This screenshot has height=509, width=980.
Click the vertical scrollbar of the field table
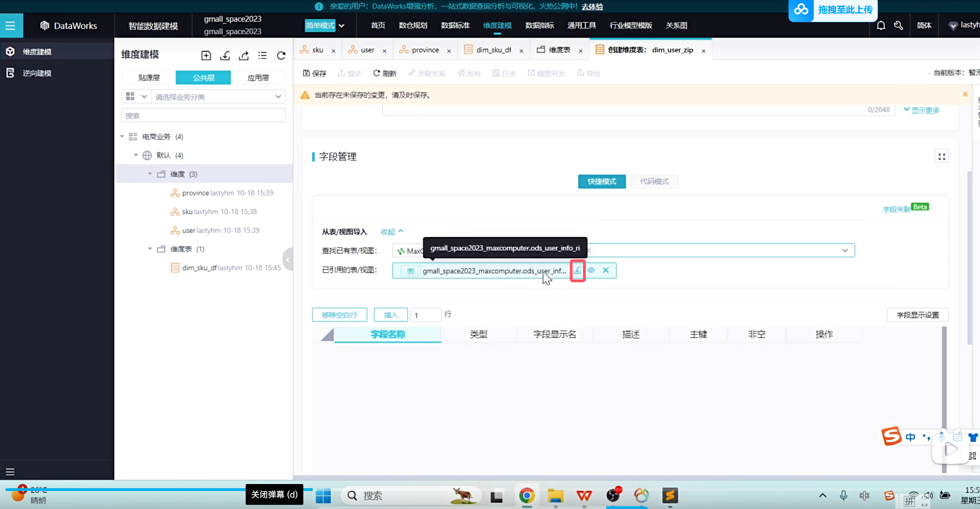(x=944, y=380)
